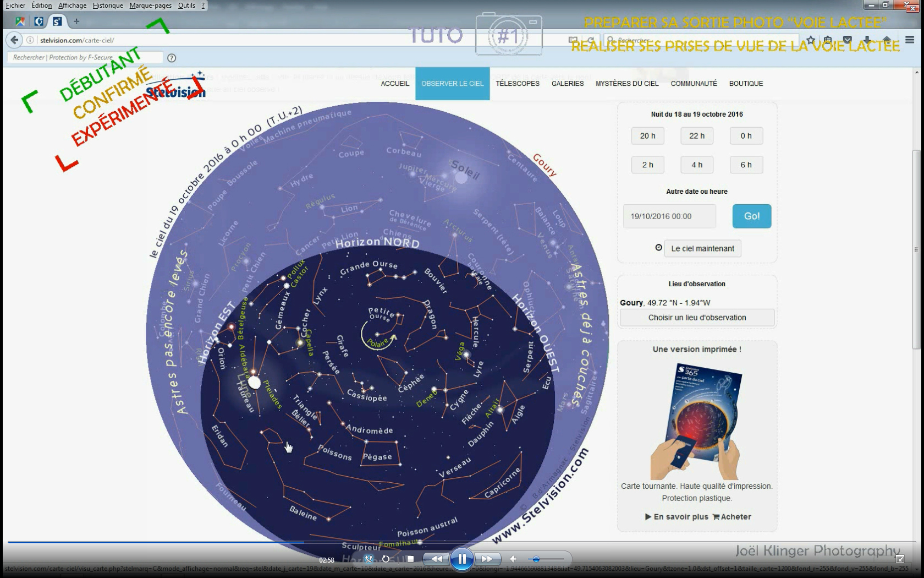
Task: Click the Cassiopée label on the sky map
Action: tap(367, 396)
